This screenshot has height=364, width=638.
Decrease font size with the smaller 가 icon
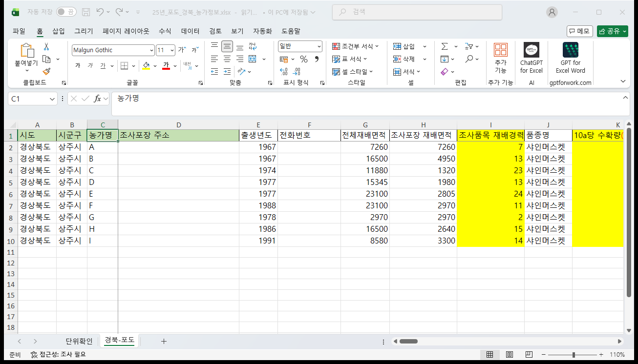coord(194,50)
